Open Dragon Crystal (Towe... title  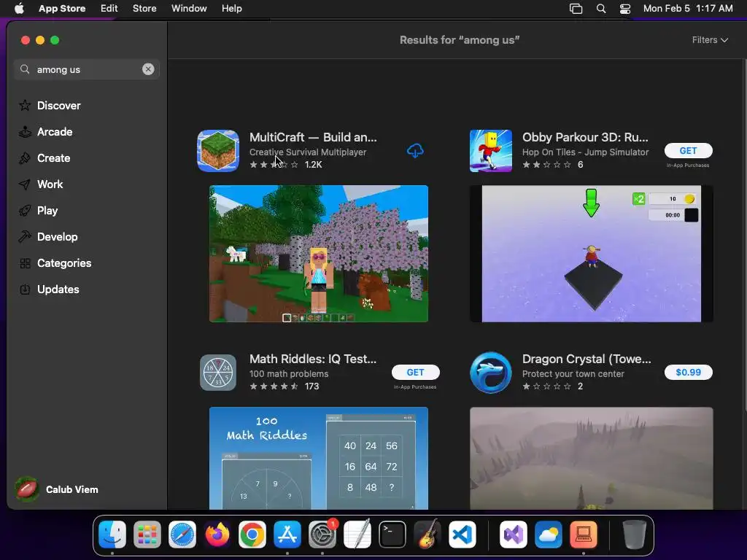(587, 359)
